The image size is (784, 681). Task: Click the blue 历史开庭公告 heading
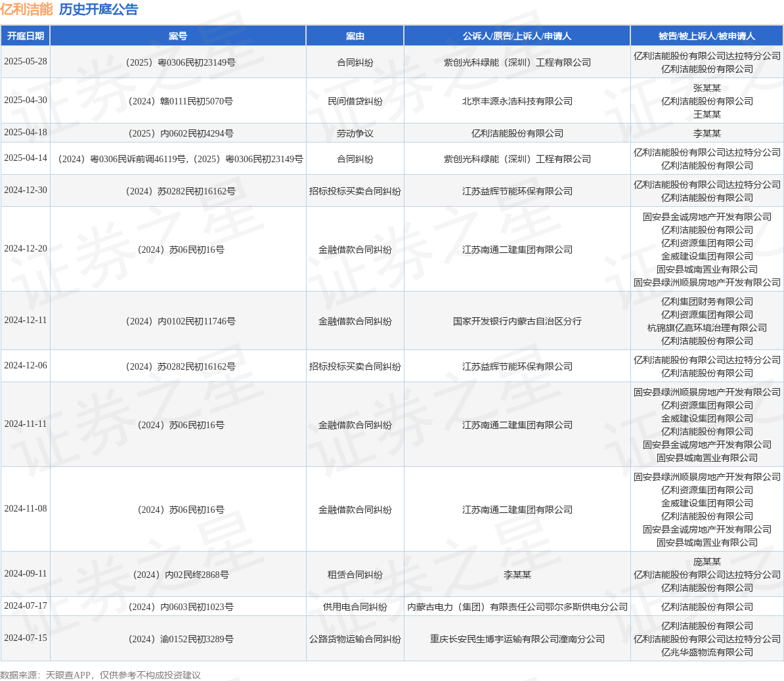click(98, 9)
